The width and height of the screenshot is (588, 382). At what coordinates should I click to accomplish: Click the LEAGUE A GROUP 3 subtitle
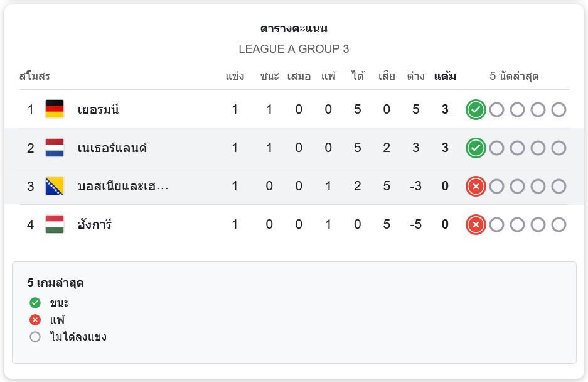[x=294, y=49]
